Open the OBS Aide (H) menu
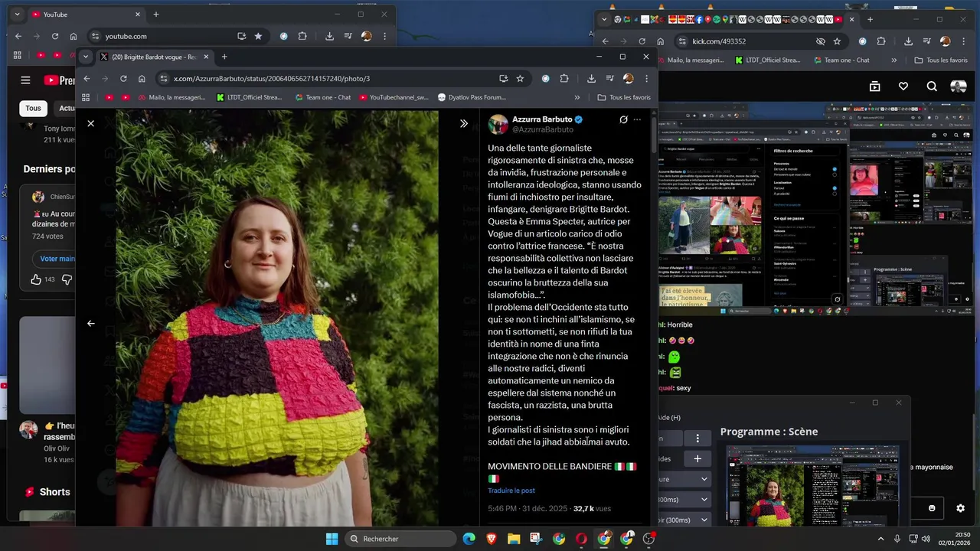 point(670,417)
